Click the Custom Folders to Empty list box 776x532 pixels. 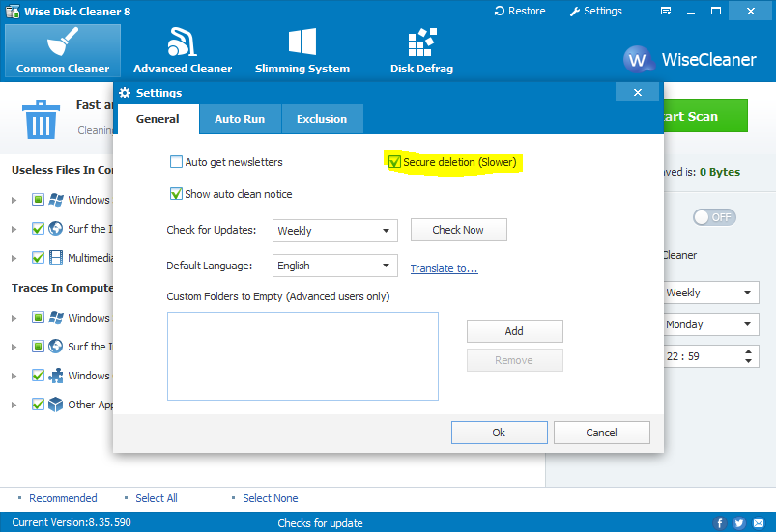(302, 356)
